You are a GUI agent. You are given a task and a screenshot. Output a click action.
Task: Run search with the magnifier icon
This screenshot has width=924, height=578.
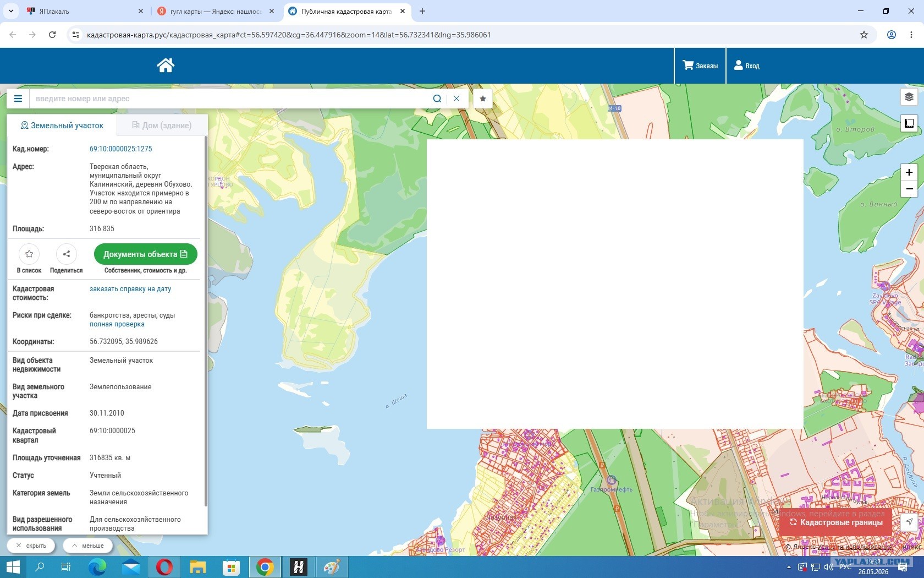click(x=437, y=99)
